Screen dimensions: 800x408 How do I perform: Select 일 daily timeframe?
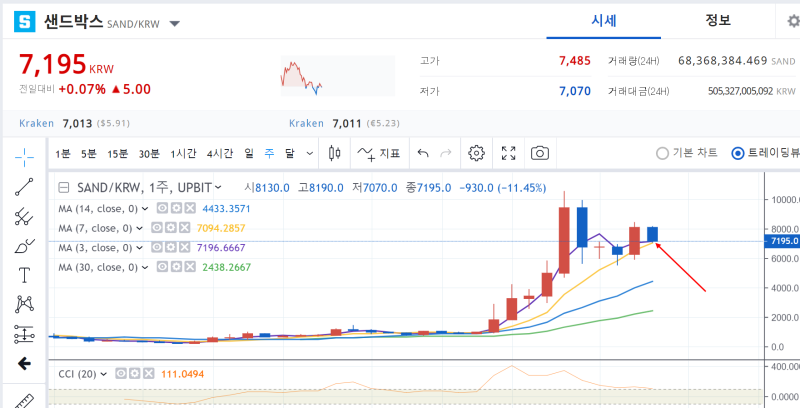click(248, 154)
